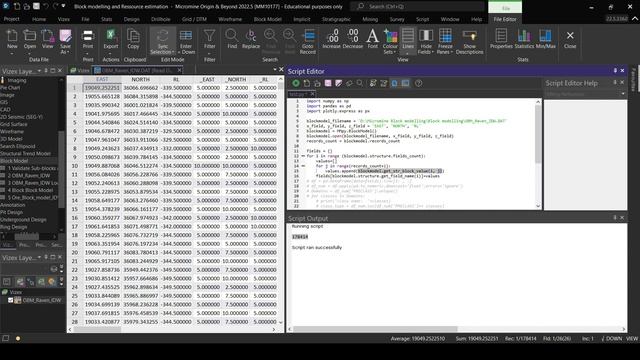Select Search Ellipsoid layer type
Screen dimensions: 640x360
(18, 146)
